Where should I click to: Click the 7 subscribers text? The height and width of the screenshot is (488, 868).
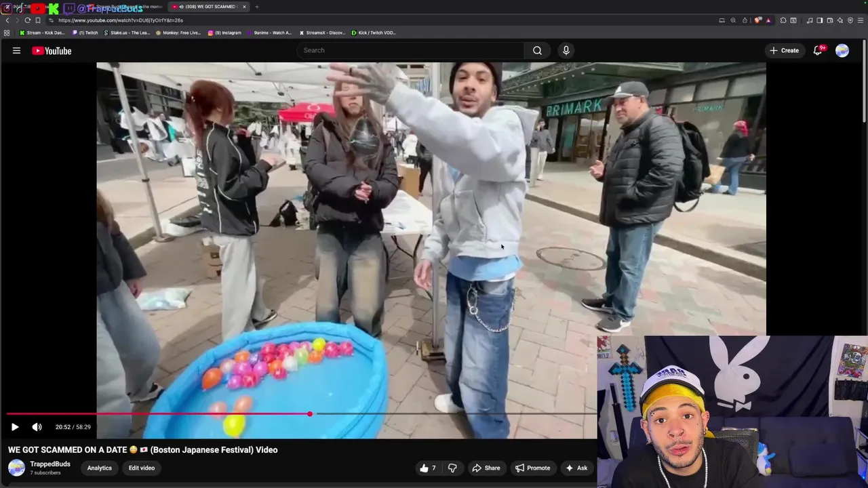pos(45,472)
